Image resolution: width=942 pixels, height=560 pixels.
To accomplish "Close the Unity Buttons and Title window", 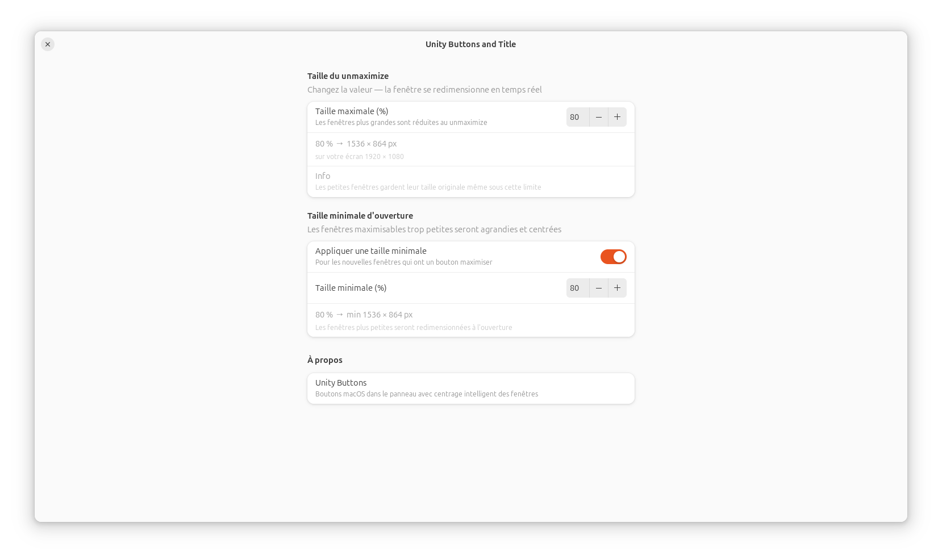I will pyautogui.click(x=48, y=44).
